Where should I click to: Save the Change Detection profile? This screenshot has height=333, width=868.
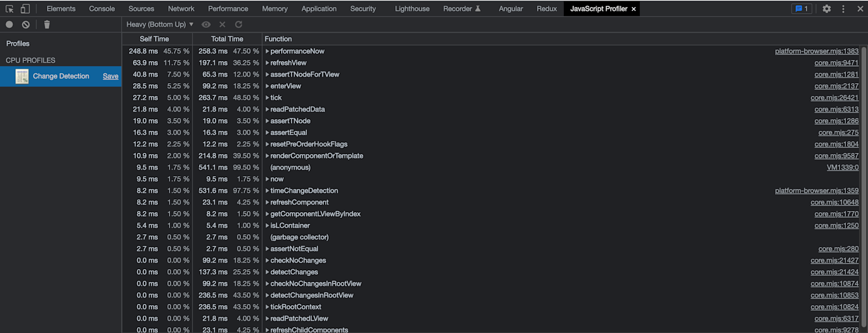point(110,76)
